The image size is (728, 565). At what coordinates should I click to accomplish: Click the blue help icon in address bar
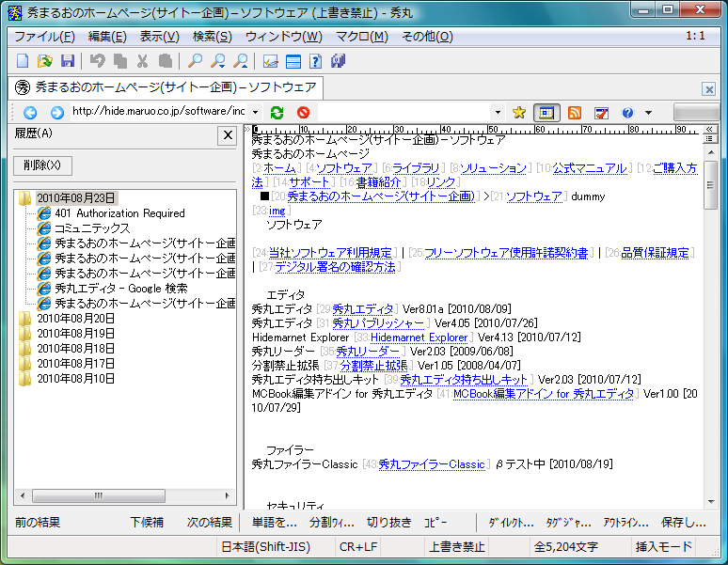pyautogui.click(x=627, y=112)
